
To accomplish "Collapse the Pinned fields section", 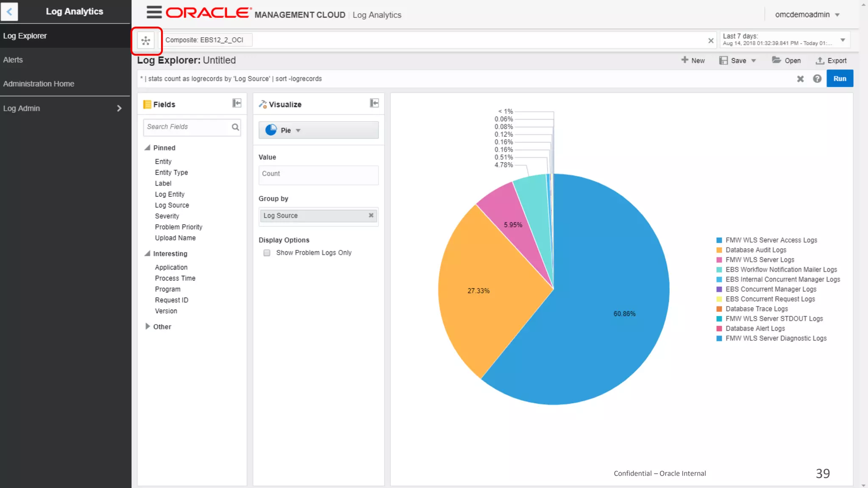I will 147,147.
